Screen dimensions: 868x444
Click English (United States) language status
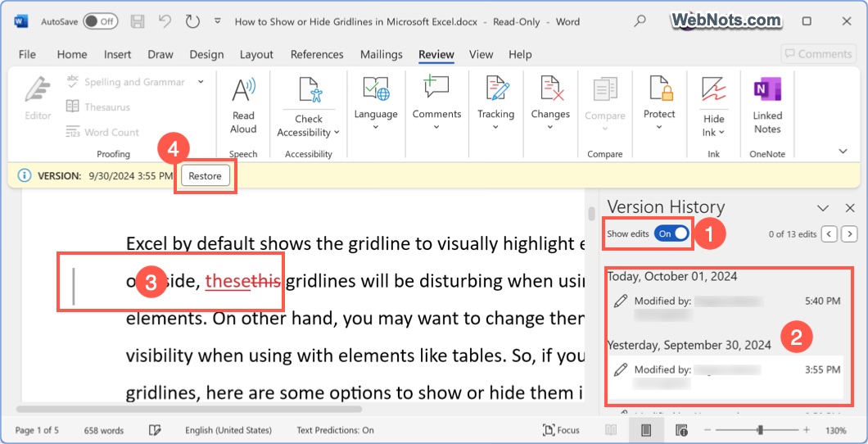(228, 430)
